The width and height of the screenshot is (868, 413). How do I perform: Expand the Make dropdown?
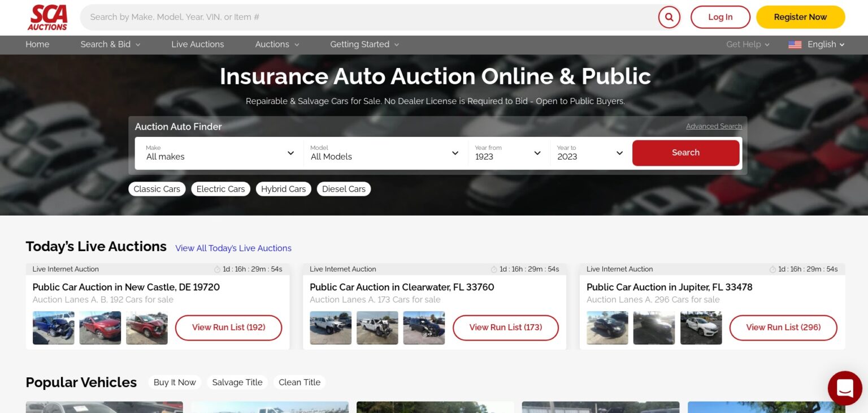[219, 153]
